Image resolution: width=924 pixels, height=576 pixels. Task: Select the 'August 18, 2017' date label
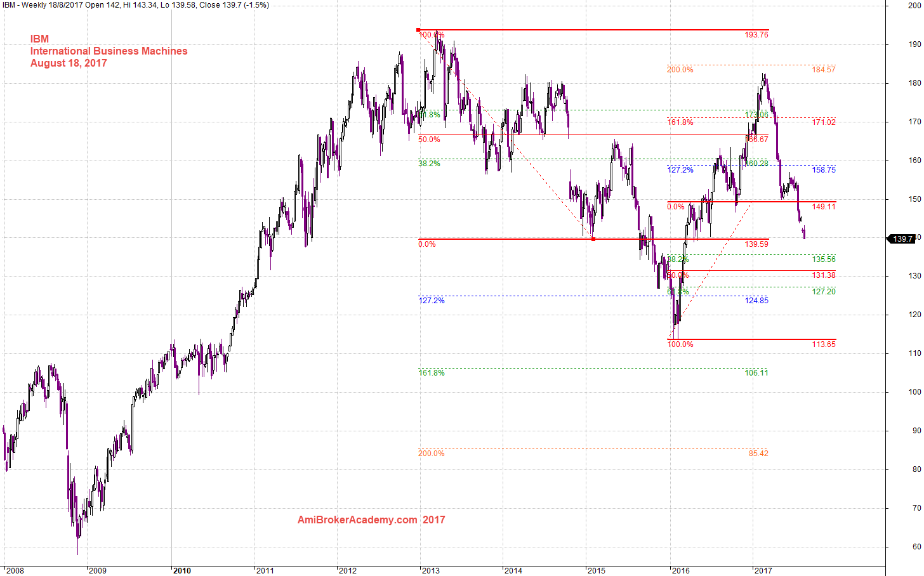(69, 63)
